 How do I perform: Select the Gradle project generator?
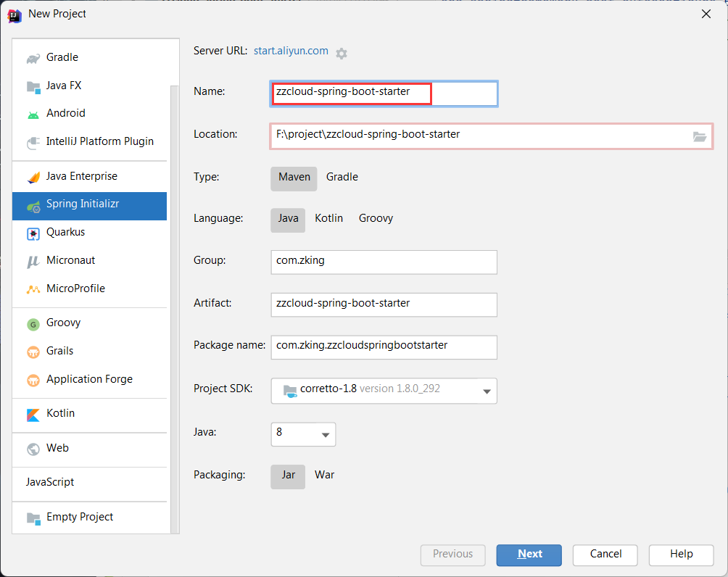coord(62,57)
